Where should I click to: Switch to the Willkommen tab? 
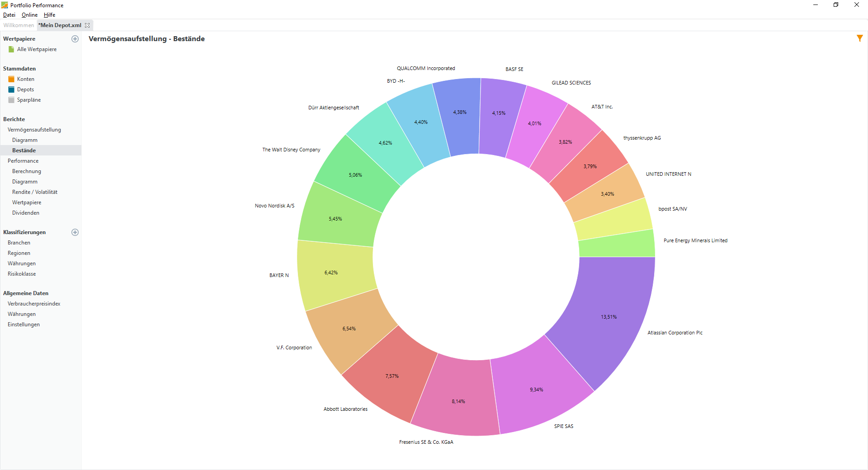19,25
